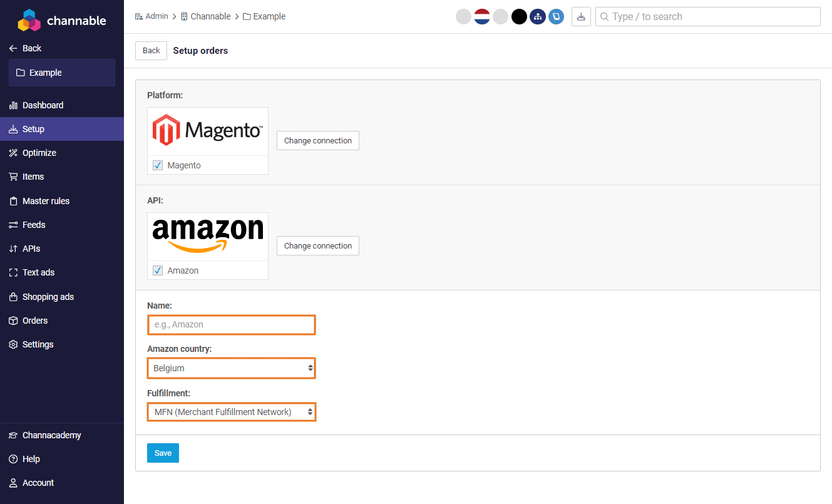This screenshot has height=504, width=832.
Task: Click the Magento logo thumbnail
Action: (x=208, y=131)
